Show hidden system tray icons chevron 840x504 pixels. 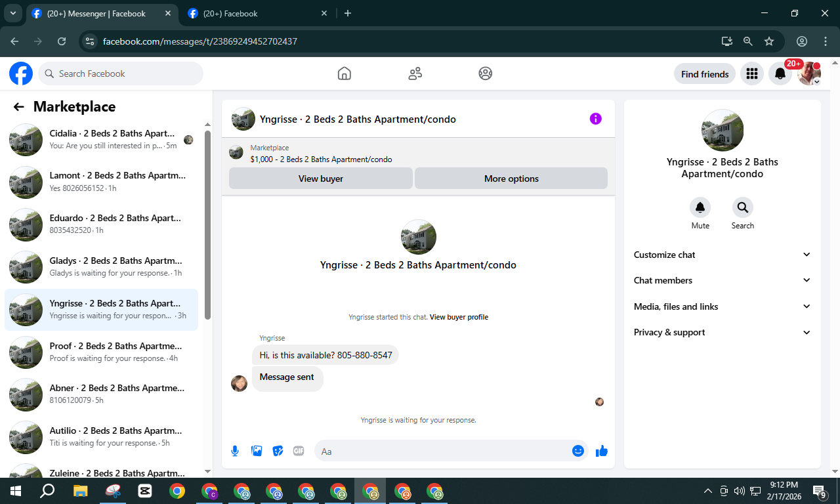[x=707, y=491]
